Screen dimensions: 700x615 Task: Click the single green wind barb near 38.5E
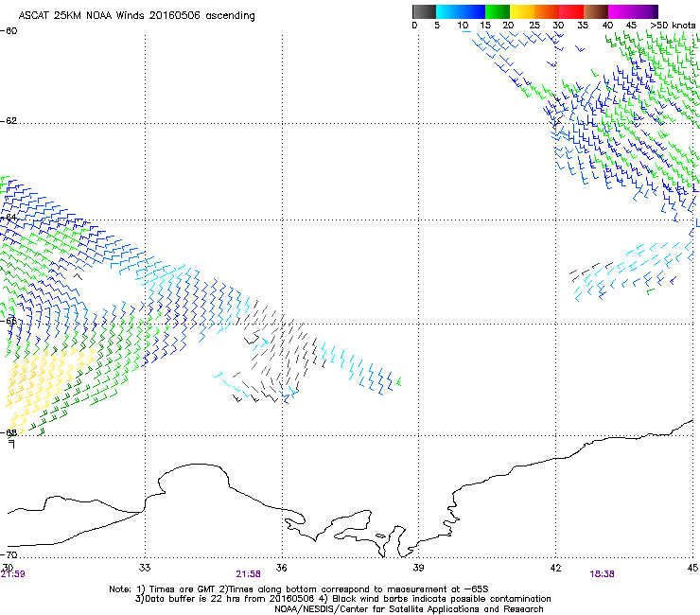tap(398, 381)
